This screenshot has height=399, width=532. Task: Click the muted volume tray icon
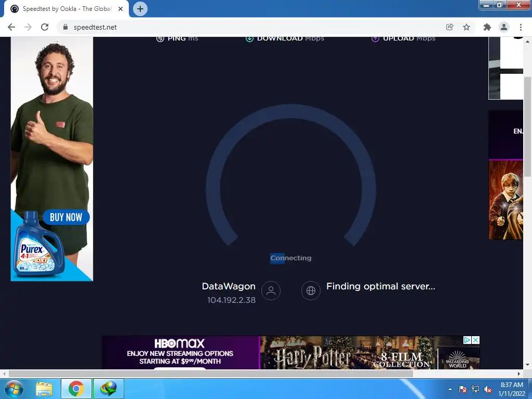pos(488,390)
